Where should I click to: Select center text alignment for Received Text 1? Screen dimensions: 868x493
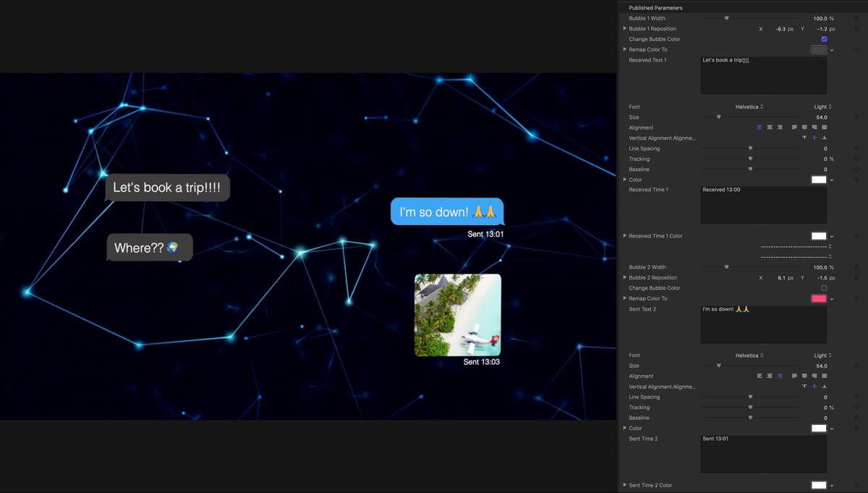769,127
